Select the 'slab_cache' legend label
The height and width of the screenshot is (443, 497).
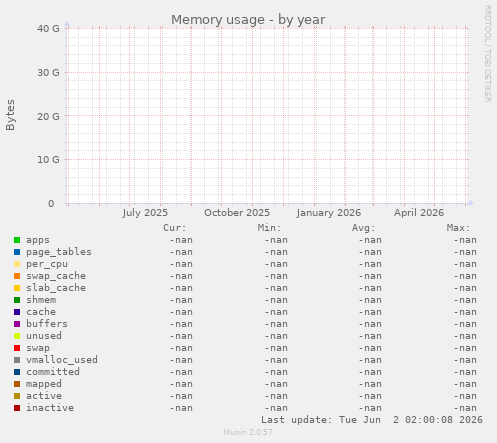[56, 288]
